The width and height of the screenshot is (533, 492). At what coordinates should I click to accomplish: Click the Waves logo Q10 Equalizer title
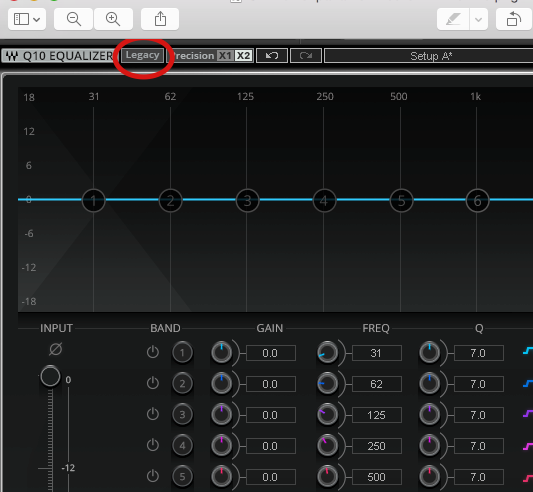pos(58,56)
